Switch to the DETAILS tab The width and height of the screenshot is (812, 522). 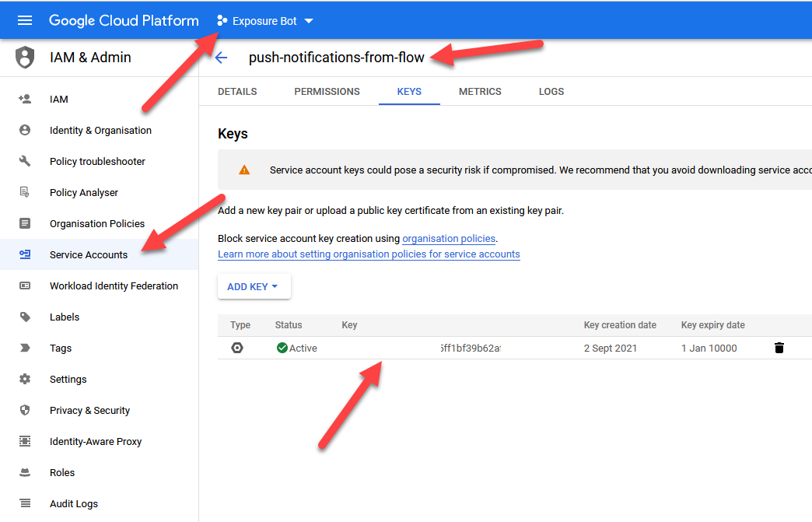[237, 91]
